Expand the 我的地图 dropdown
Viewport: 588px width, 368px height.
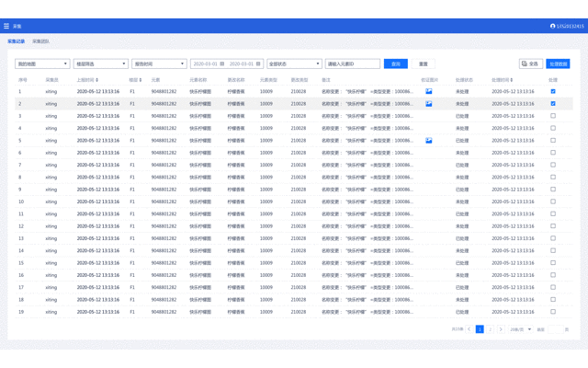42,64
